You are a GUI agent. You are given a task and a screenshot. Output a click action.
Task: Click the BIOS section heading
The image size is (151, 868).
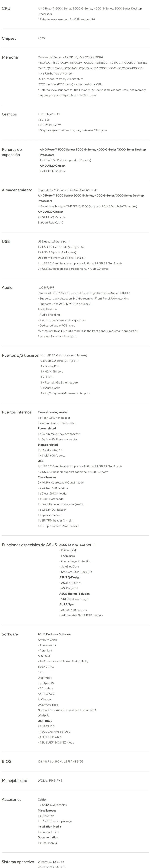click(x=6, y=761)
